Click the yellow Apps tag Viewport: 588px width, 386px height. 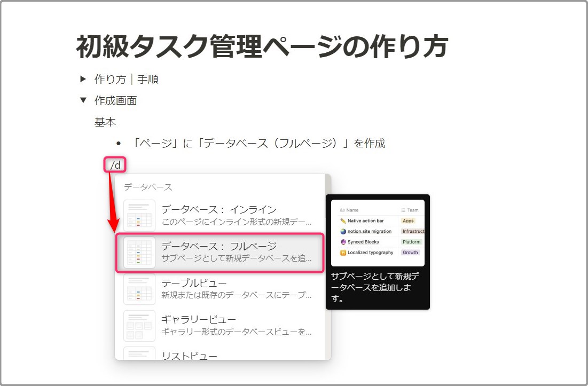tap(408, 220)
